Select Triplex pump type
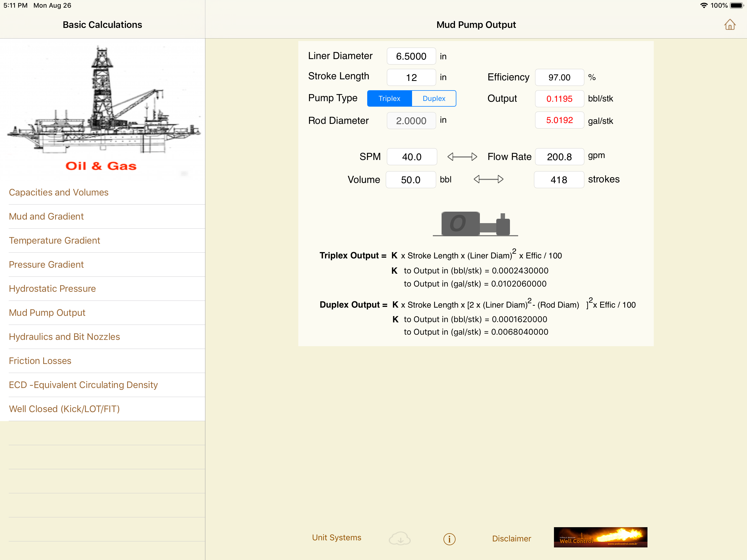Viewport: 747px width, 560px height. [389, 99]
